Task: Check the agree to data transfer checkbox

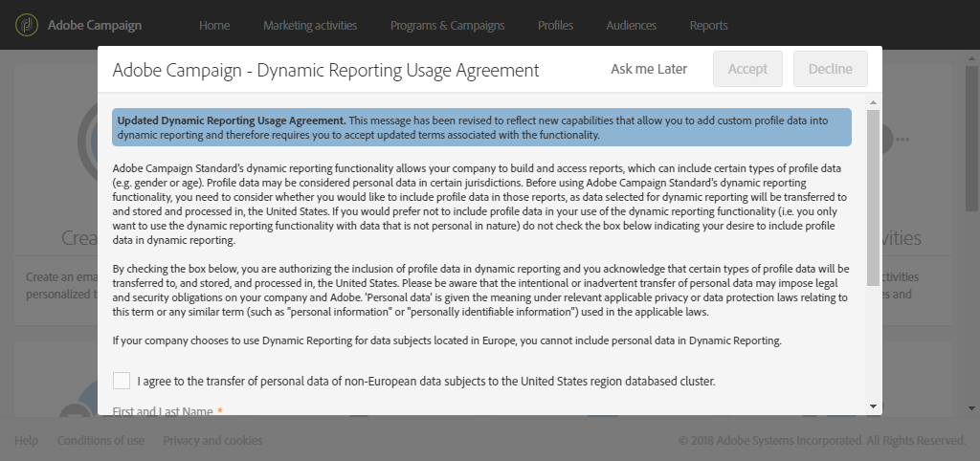Action: click(122, 381)
